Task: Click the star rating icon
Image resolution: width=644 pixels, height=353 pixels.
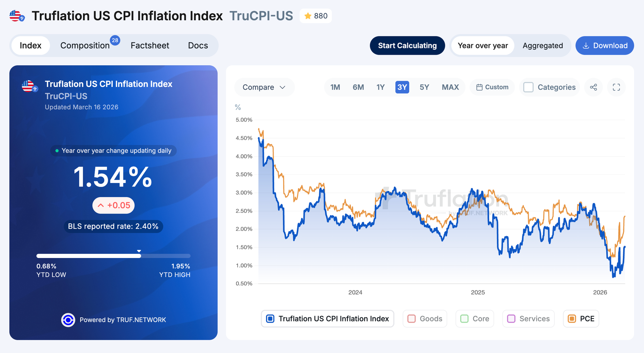Action: click(308, 16)
